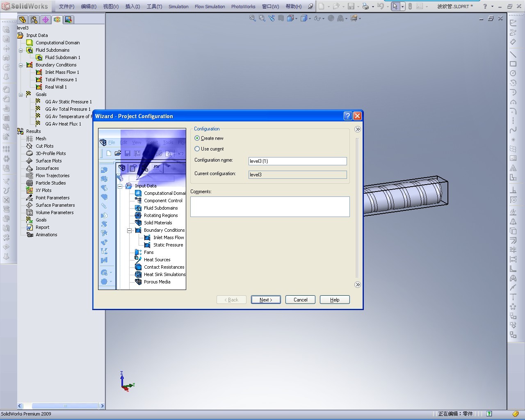The height and width of the screenshot is (420, 525).
Task: Select the Input Data tree node
Action: (37, 35)
